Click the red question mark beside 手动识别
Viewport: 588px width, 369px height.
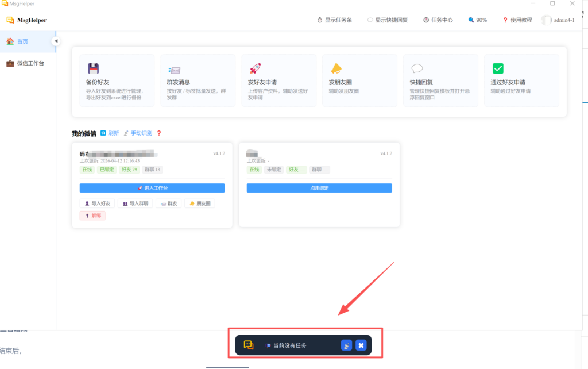click(x=159, y=133)
